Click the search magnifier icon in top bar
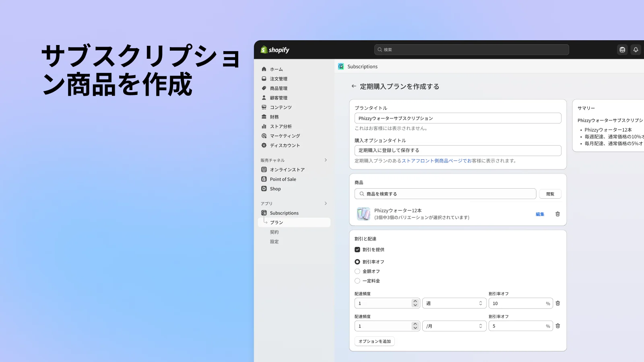644x362 pixels. point(380,49)
